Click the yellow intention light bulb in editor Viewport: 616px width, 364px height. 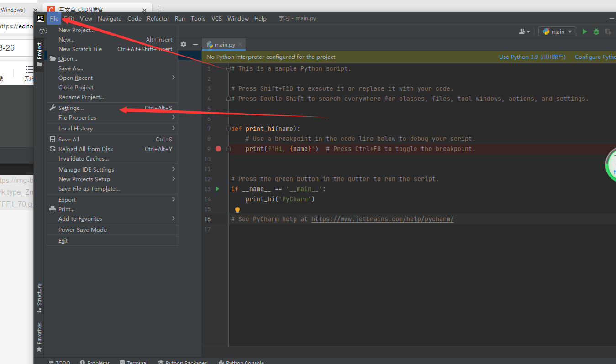[237, 210]
